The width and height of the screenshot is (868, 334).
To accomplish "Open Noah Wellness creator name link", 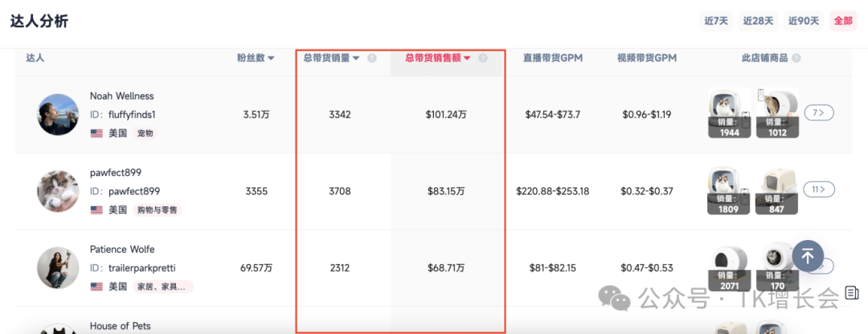I will coord(121,96).
